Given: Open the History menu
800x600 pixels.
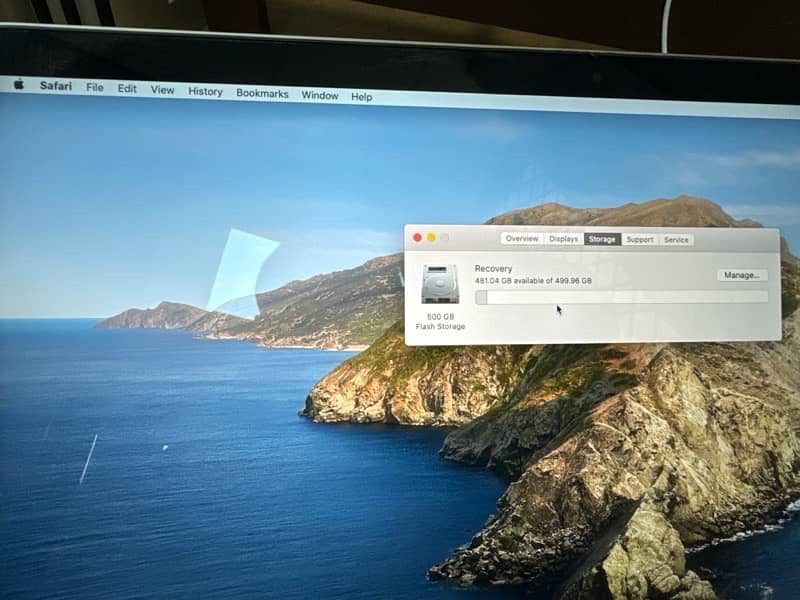Looking at the screenshot, I should pos(205,92).
